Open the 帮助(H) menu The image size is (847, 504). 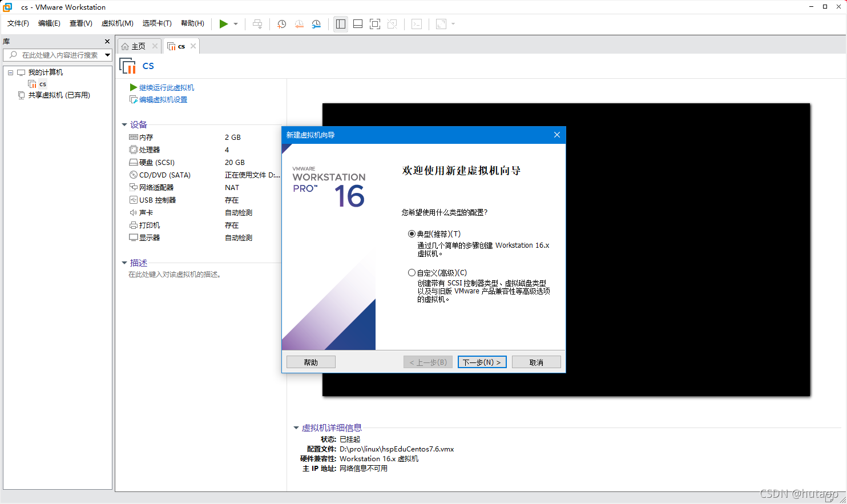point(192,23)
